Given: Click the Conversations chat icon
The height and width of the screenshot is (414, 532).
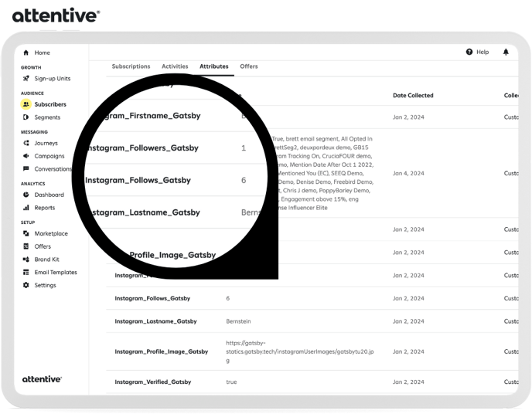Looking at the screenshot, I should [26, 168].
